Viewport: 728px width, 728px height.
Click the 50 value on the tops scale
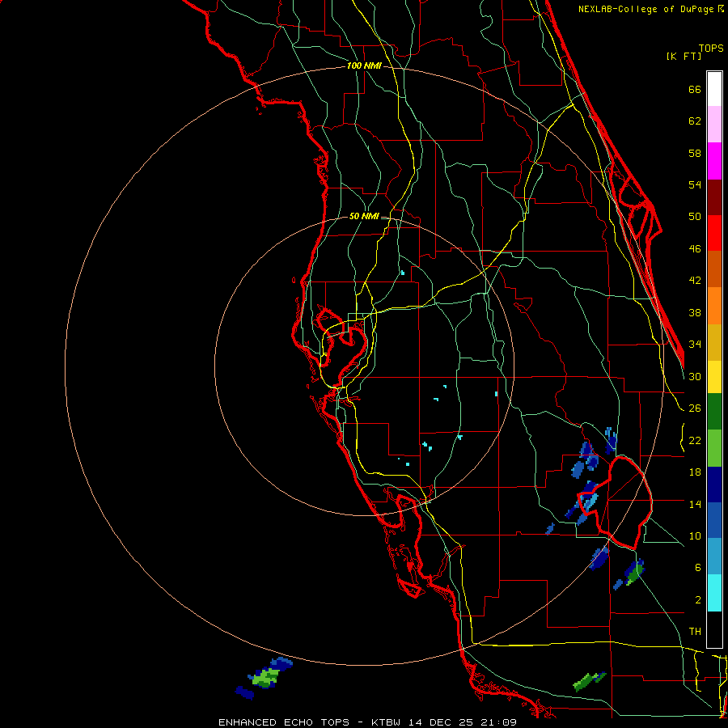(x=695, y=217)
